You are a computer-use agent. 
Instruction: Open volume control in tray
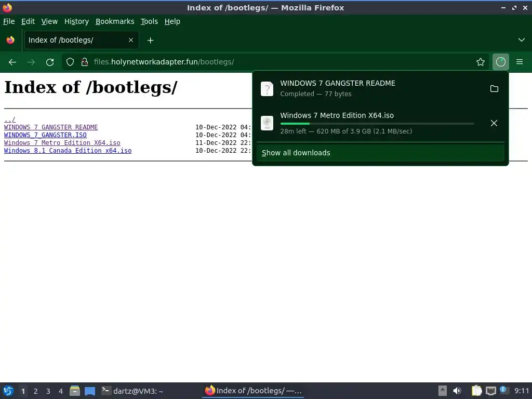[x=457, y=391]
